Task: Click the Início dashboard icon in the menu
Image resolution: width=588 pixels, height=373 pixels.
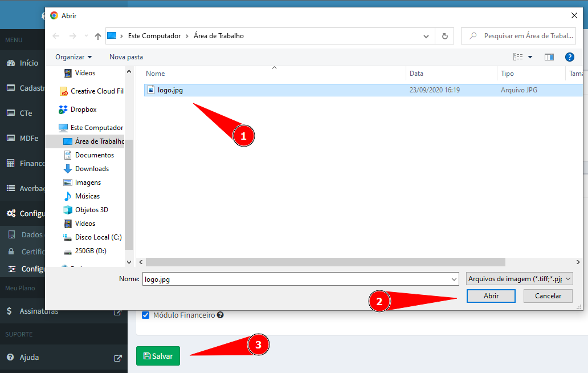Action: [11, 63]
